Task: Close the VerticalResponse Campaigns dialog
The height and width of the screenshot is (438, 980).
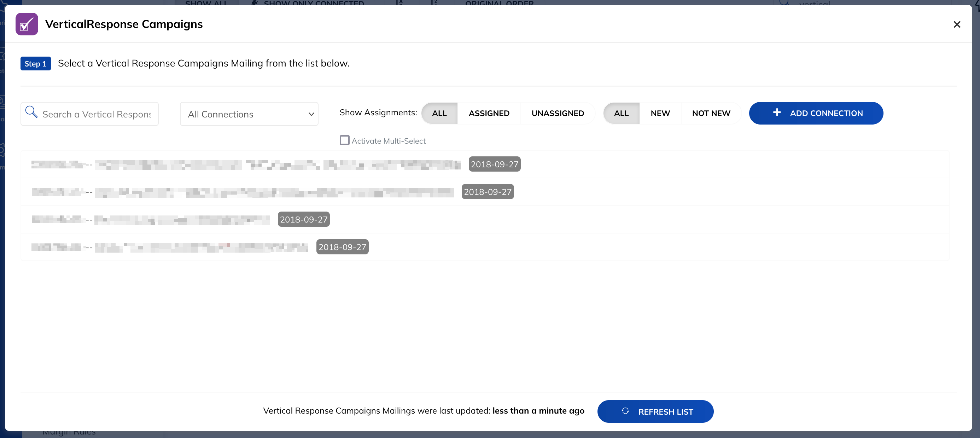Action: (x=957, y=24)
